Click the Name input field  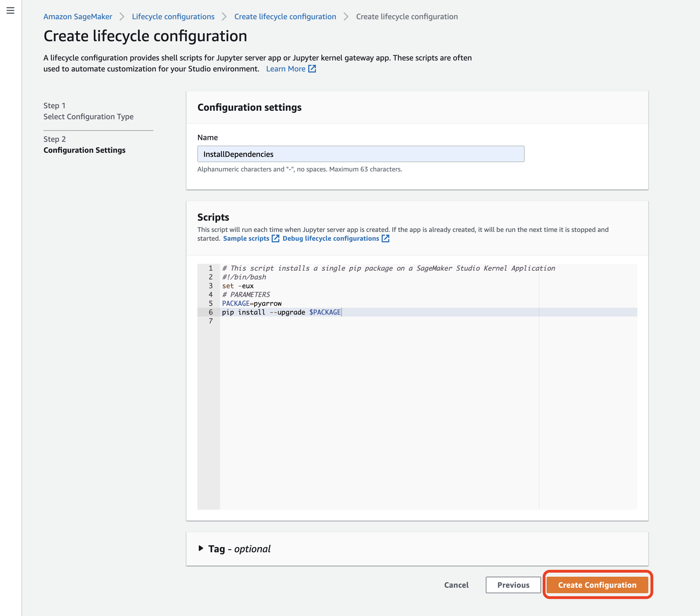coord(360,154)
